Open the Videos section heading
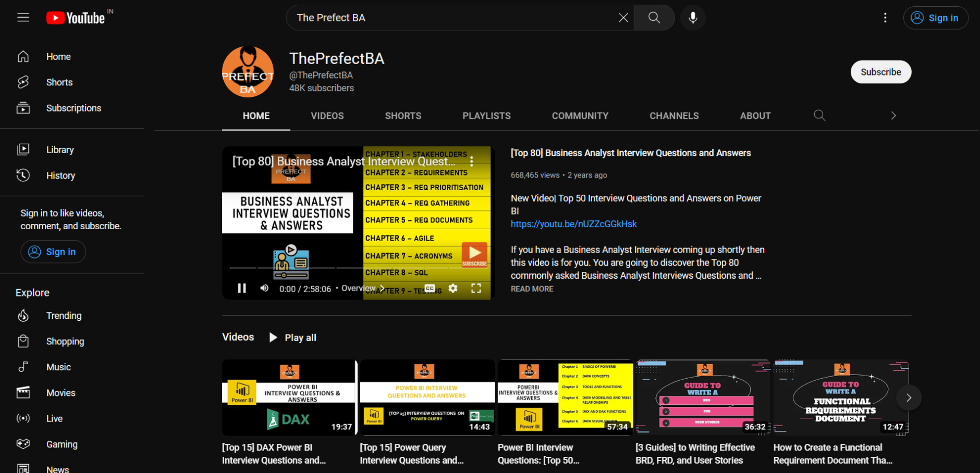Viewport: 980px width, 473px height. pyautogui.click(x=238, y=337)
